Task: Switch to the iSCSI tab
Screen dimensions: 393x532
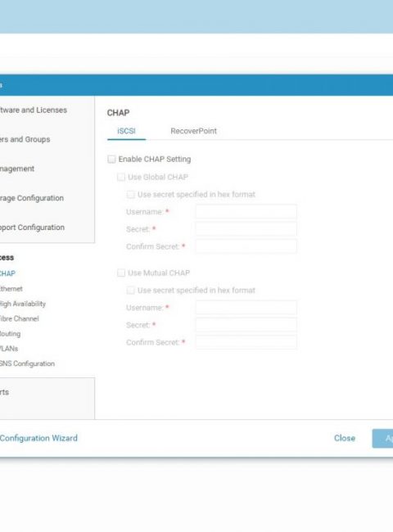Action: (x=126, y=131)
